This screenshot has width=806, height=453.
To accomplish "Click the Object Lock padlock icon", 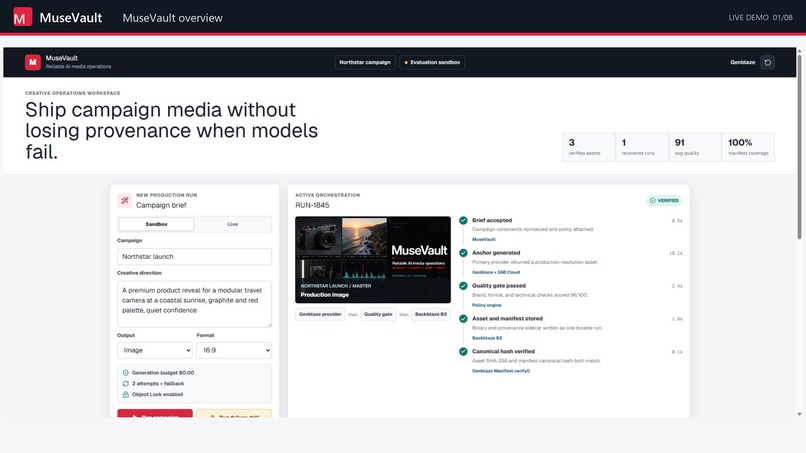I will pos(125,394).
